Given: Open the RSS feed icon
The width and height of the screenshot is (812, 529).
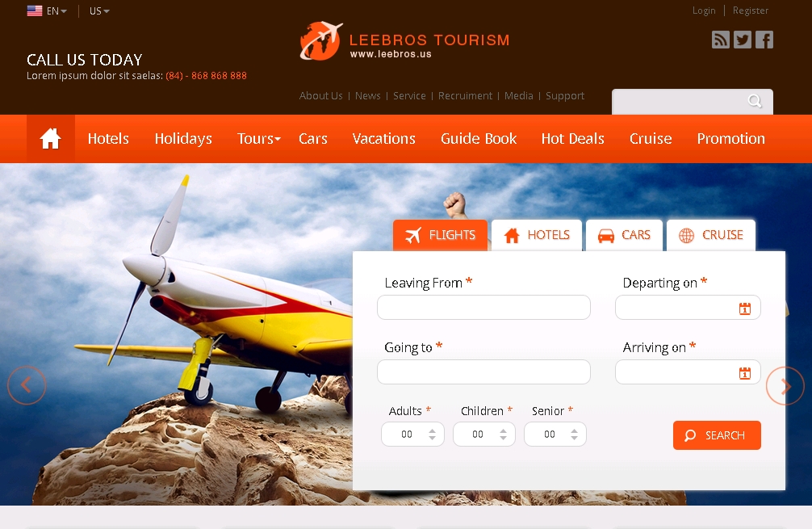Looking at the screenshot, I should pos(720,40).
